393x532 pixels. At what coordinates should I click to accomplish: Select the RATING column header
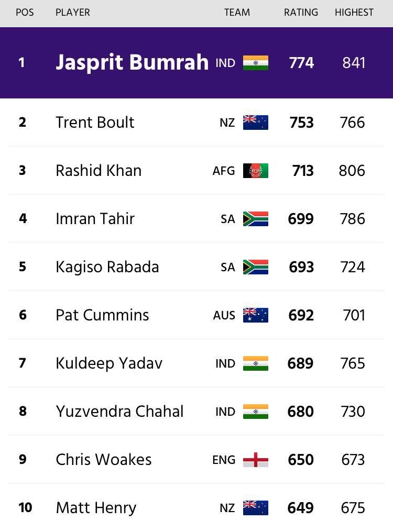(301, 13)
